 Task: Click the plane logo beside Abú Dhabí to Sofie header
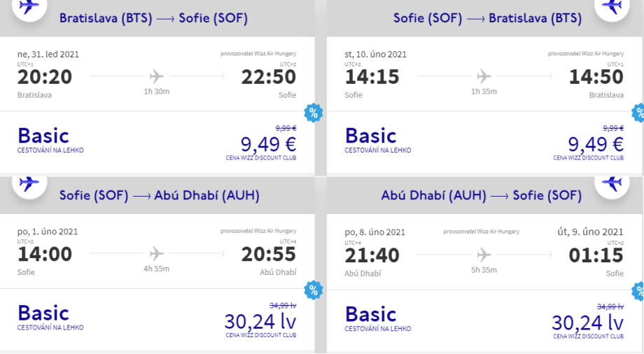click(612, 184)
